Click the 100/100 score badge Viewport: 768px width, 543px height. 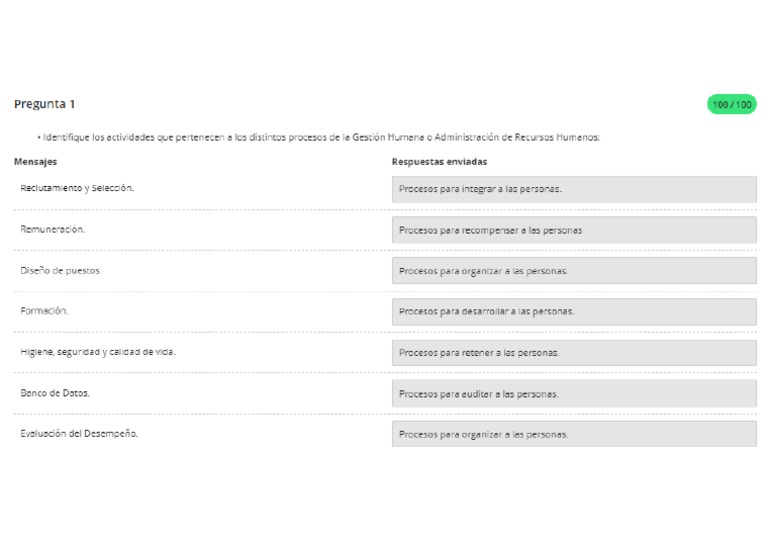pos(731,104)
